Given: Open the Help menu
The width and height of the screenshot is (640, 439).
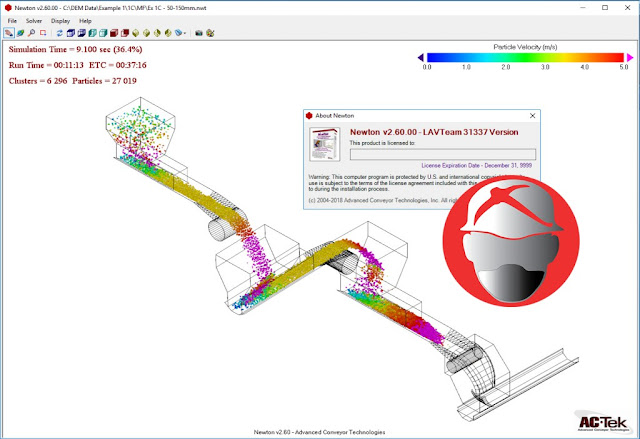Looking at the screenshot, I should 85,21.
